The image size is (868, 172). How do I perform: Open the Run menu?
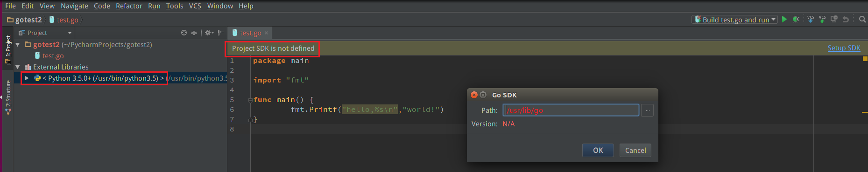click(154, 6)
